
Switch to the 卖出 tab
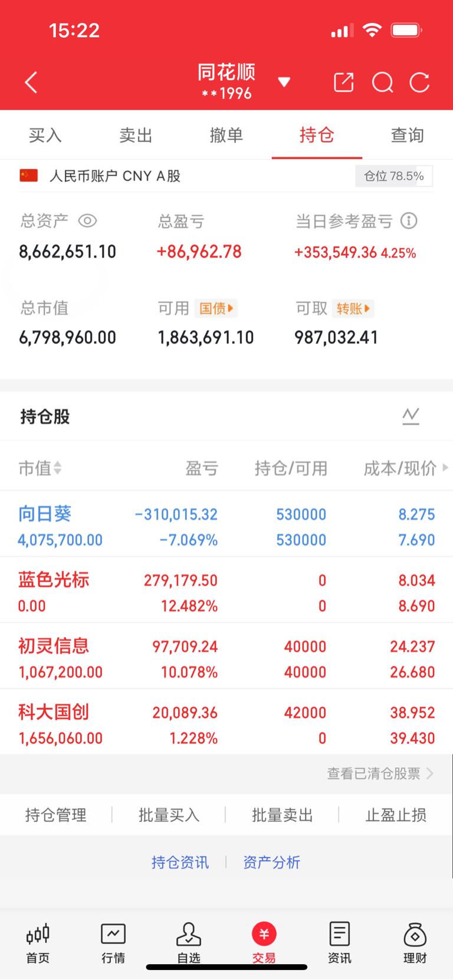136,135
